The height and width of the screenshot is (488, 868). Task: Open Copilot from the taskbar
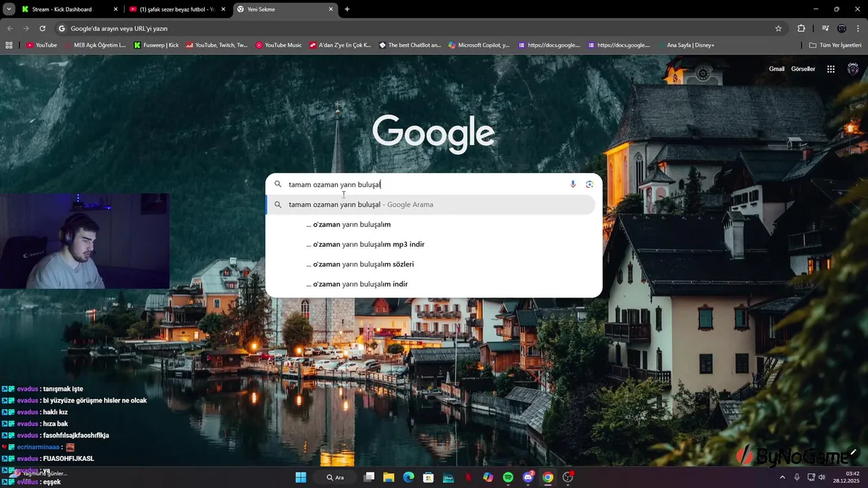coord(488,477)
